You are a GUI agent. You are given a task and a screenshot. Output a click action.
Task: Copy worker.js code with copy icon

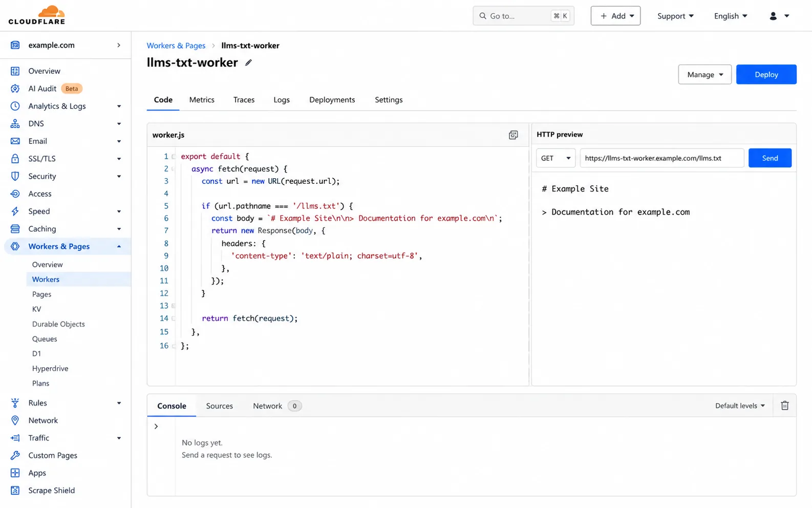pos(513,135)
